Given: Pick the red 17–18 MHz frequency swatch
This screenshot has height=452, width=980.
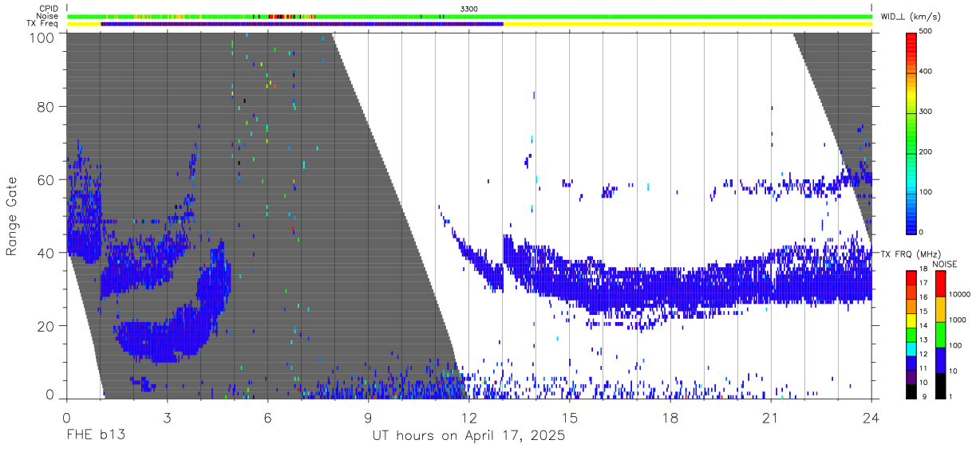Looking at the screenshot, I should [x=911, y=278].
